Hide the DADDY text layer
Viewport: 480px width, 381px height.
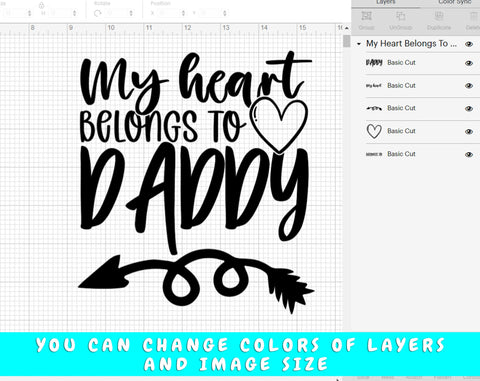pos(469,63)
